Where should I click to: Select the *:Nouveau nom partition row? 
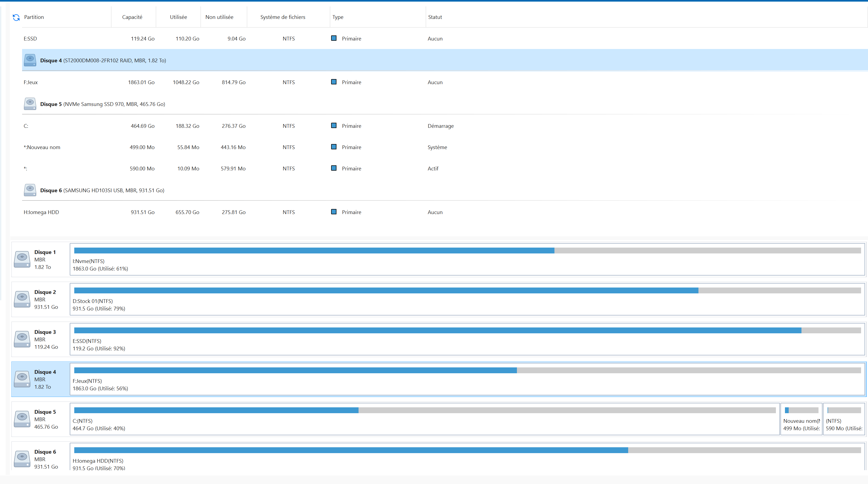click(x=445, y=147)
